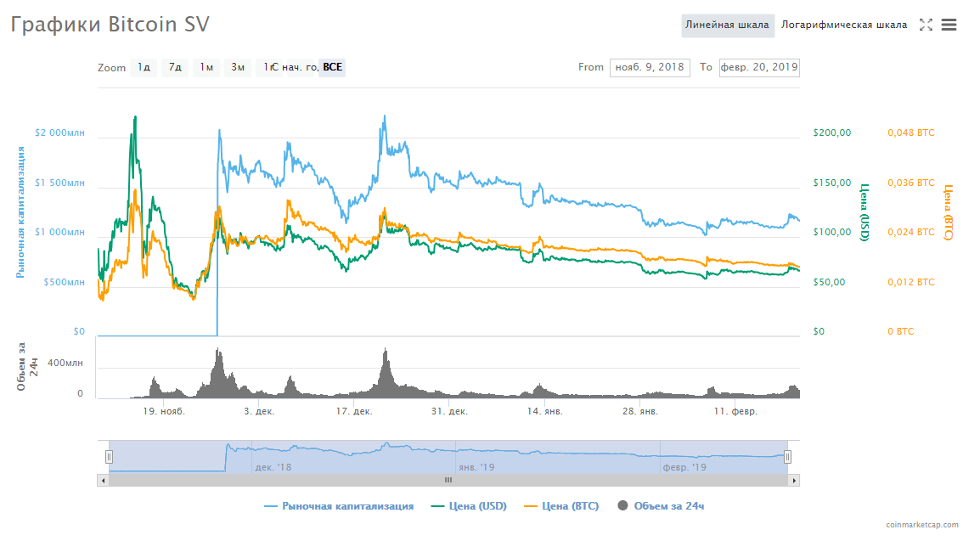Toggle market capitalization series in legend
The image size is (980, 541).
coord(340,506)
